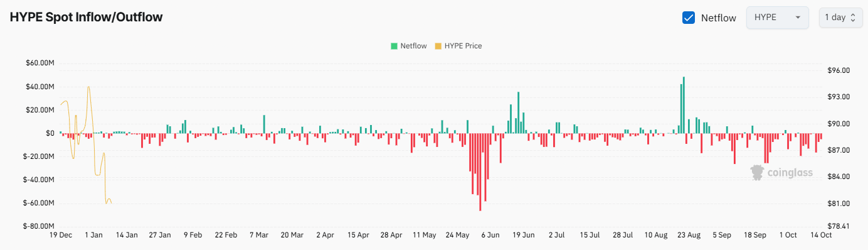
Task: Click the 1 Jan date label
Action: click(x=93, y=235)
